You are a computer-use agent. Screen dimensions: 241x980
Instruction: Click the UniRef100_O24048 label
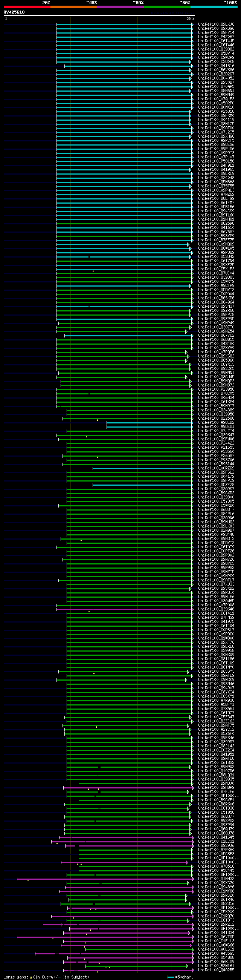(216, 178)
